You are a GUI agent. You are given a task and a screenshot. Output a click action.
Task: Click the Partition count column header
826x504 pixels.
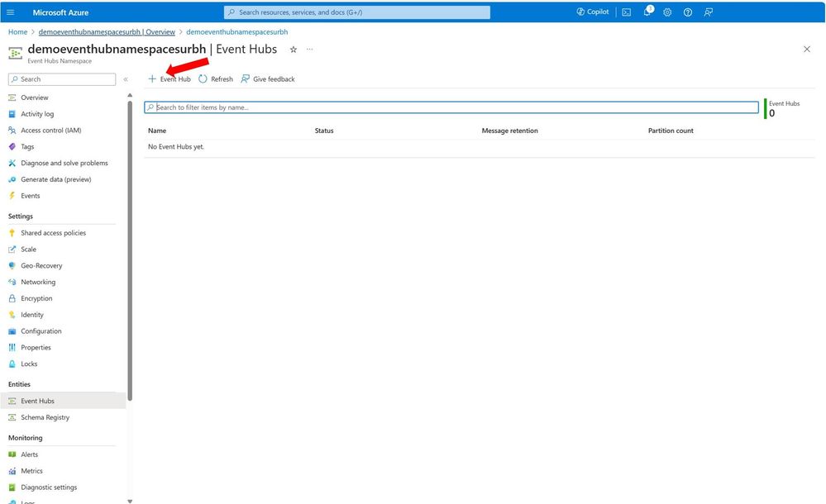[671, 131]
